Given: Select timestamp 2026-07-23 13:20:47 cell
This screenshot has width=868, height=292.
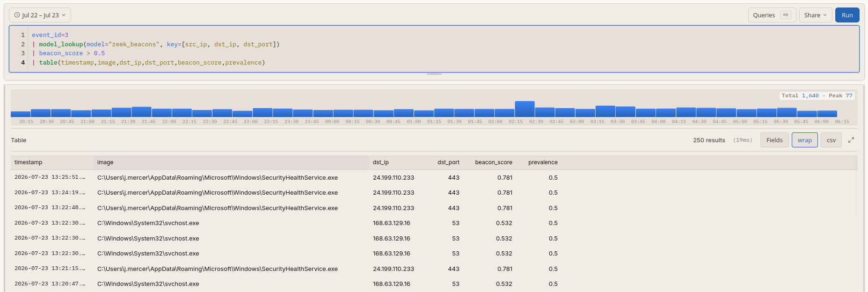Looking at the screenshot, I should tap(50, 284).
